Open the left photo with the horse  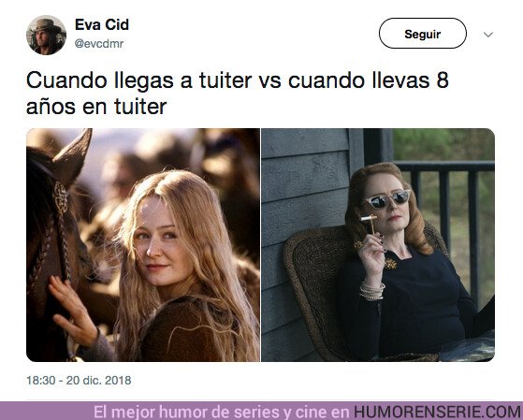pyautogui.click(x=143, y=245)
